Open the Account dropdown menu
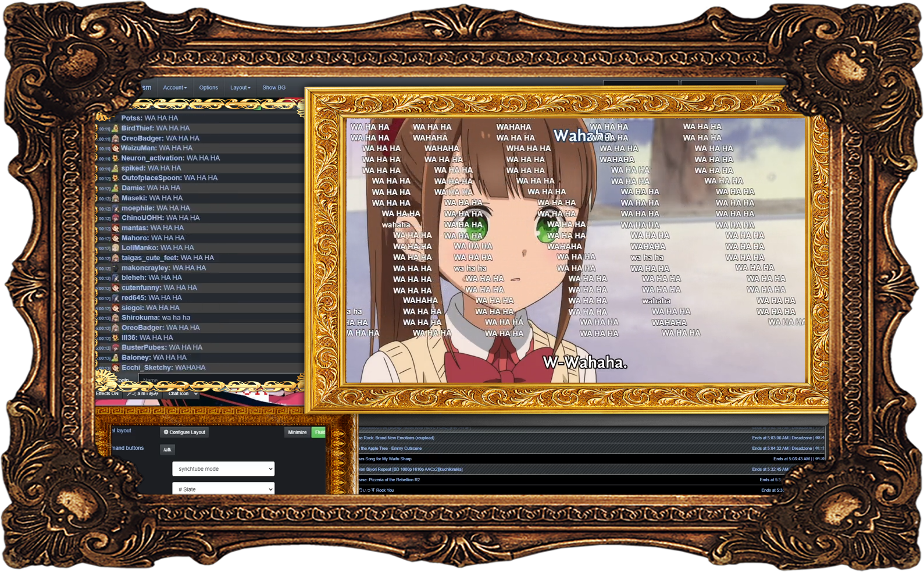 click(x=174, y=88)
